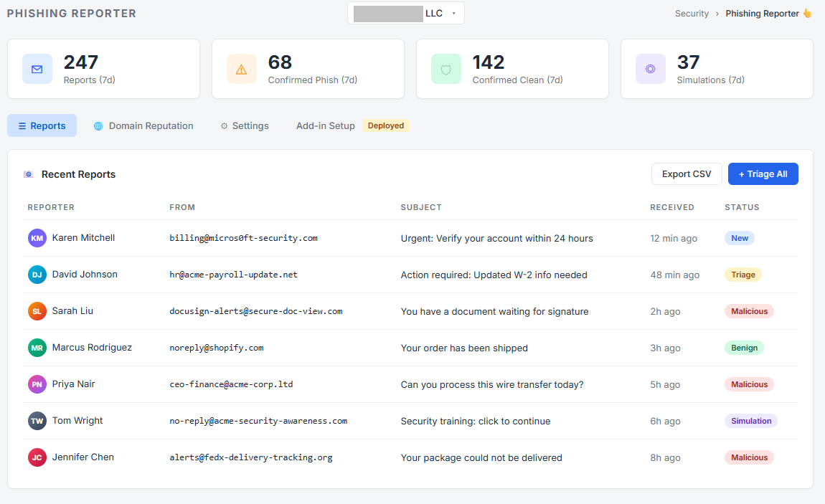The width and height of the screenshot is (825, 504).
Task: Click the Triage All button
Action: pos(763,173)
